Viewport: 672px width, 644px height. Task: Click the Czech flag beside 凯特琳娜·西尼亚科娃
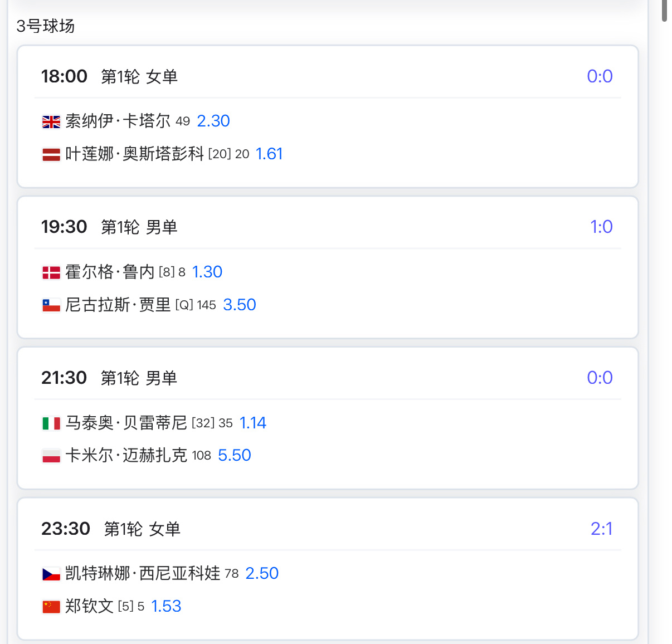click(51, 574)
